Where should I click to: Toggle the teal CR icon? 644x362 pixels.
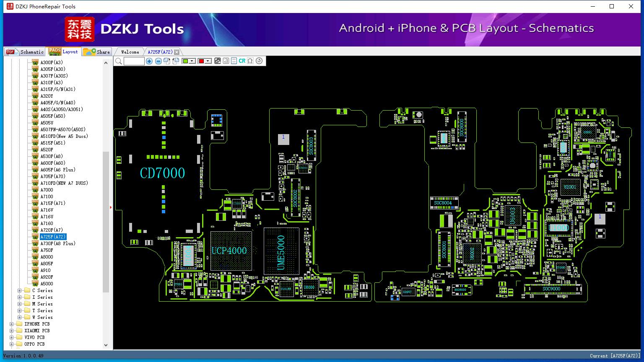(242, 61)
